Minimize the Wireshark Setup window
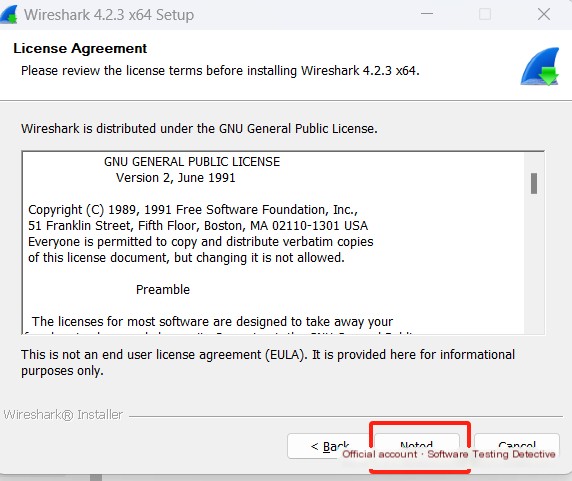The width and height of the screenshot is (572, 481). [x=427, y=14]
